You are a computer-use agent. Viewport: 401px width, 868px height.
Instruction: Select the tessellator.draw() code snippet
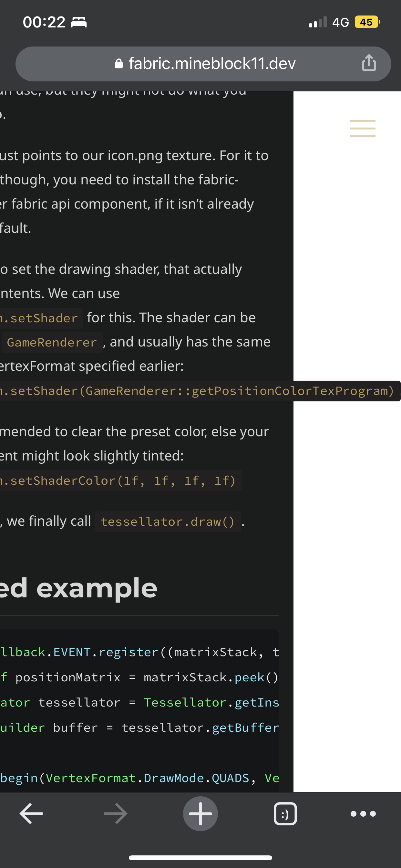coord(169,521)
